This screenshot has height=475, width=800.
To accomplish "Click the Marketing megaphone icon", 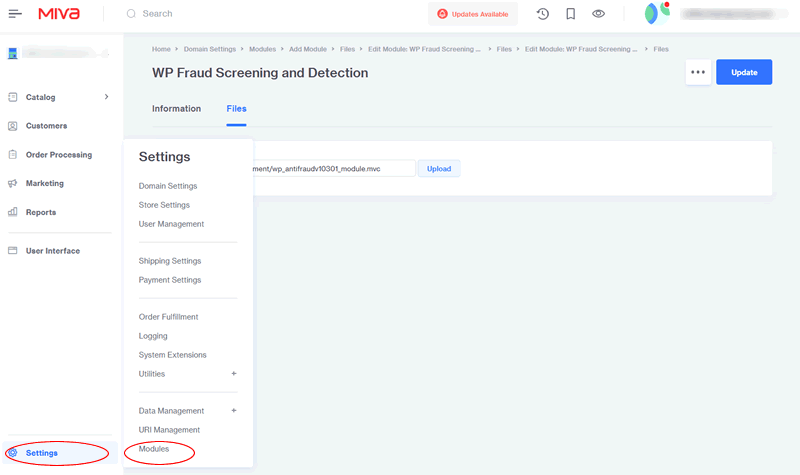I will coord(13,183).
